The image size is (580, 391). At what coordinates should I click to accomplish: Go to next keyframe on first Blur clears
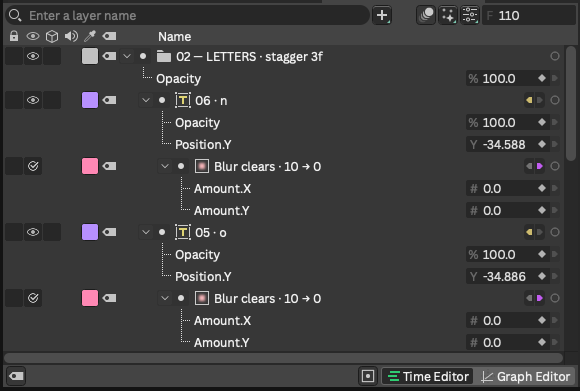(x=540, y=166)
